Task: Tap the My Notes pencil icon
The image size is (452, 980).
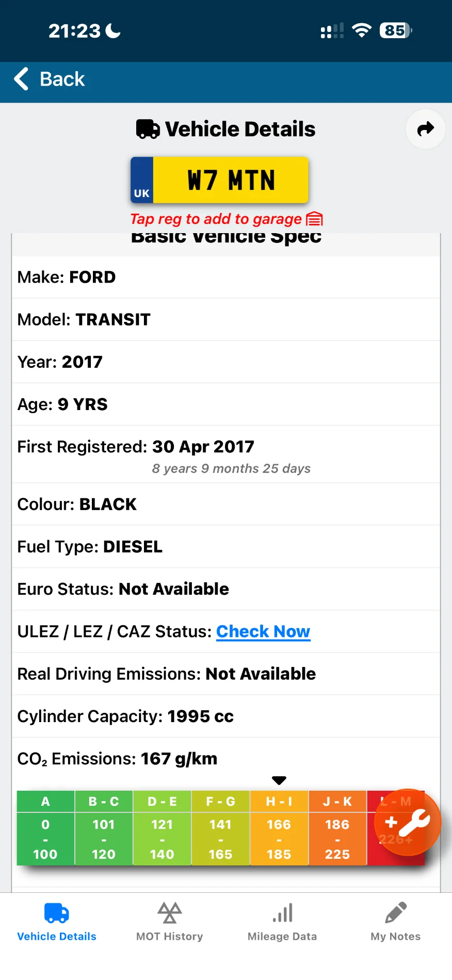Action: 396,912
